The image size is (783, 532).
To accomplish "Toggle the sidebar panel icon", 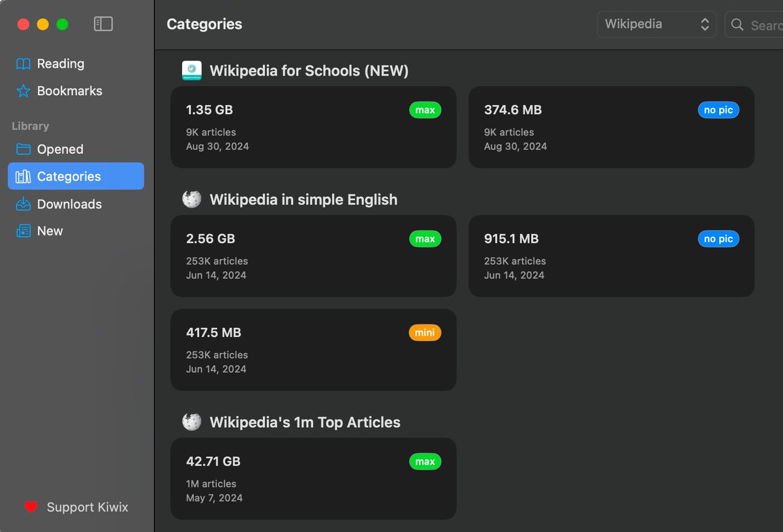I will (103, 24).
